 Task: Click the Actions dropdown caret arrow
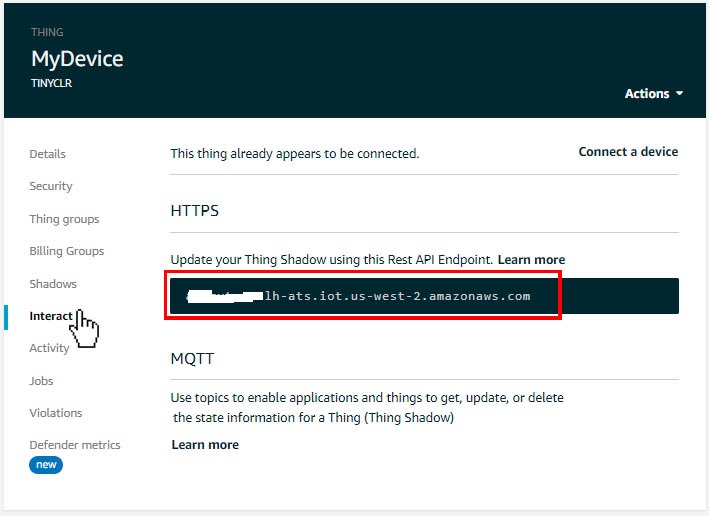click(x=679, y=93)
